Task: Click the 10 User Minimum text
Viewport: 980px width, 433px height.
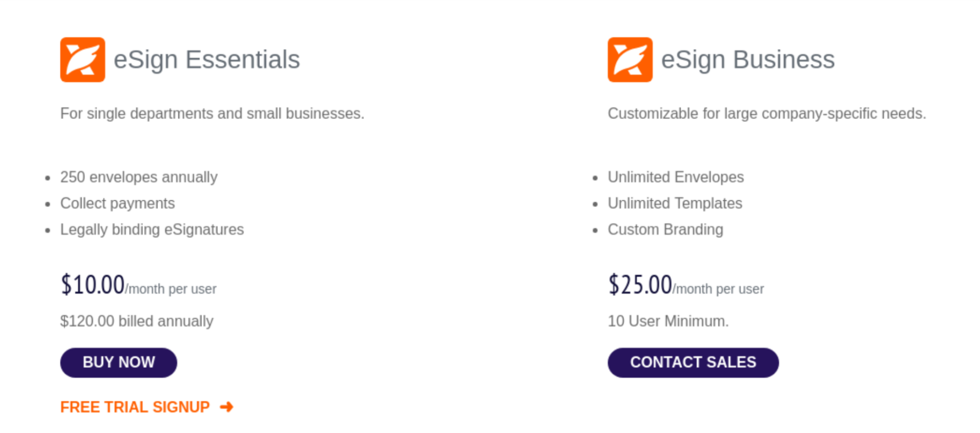Action: [x=668, y=321]
